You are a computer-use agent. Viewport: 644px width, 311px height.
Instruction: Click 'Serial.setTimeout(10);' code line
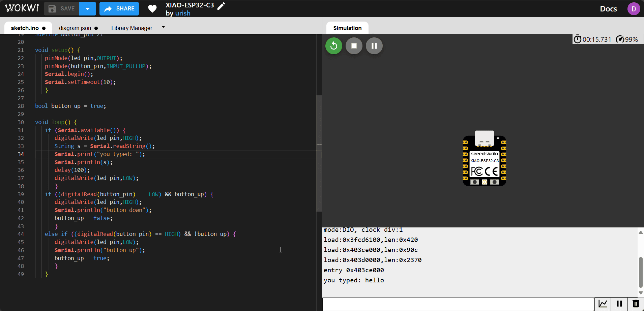(x=80, y=82)
